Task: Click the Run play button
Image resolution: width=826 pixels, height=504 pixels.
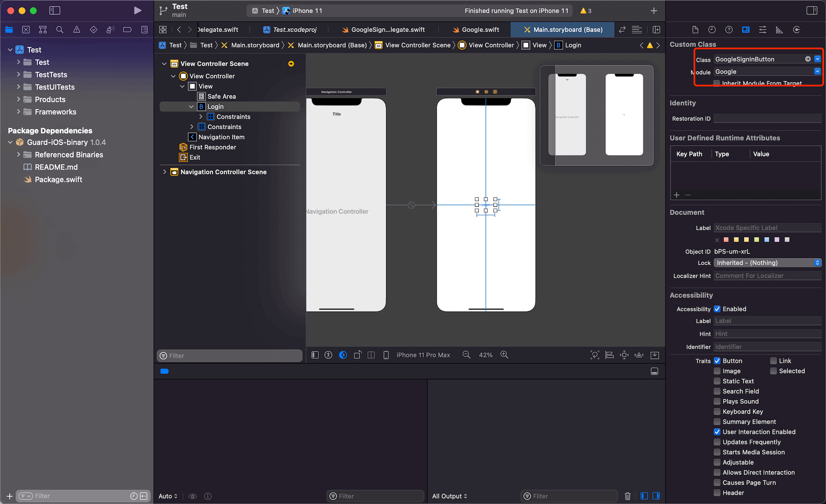Action: [138, 10]
